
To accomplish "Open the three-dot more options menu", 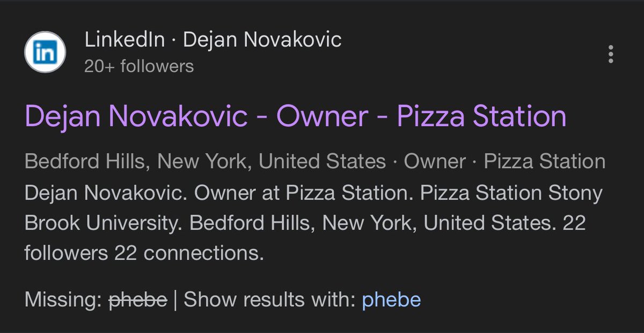I will click(611, 54).
